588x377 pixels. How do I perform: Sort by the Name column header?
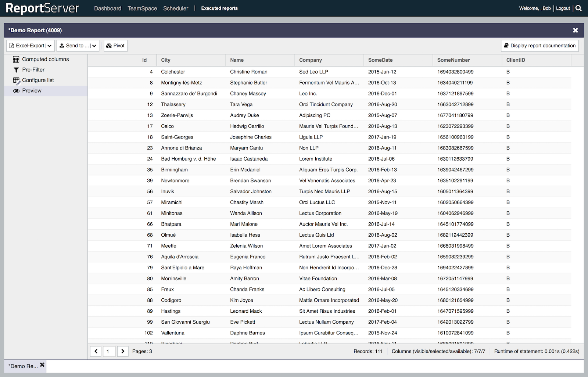tap(260, 60)
